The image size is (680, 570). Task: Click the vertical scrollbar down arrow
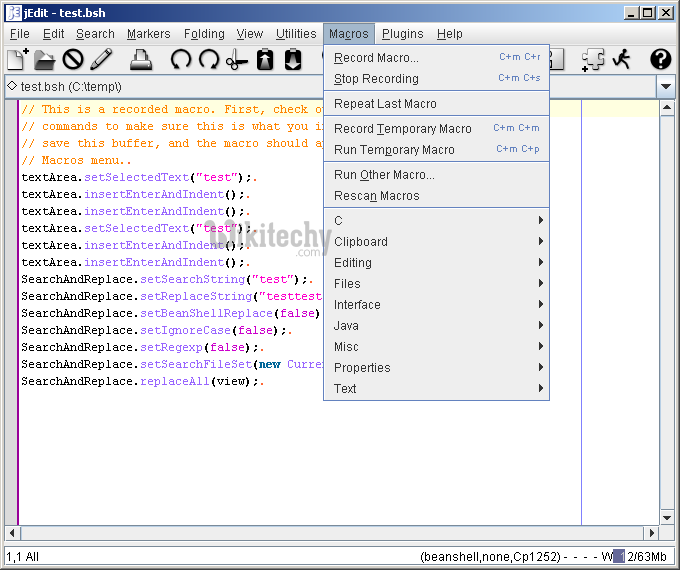(667, 517)
